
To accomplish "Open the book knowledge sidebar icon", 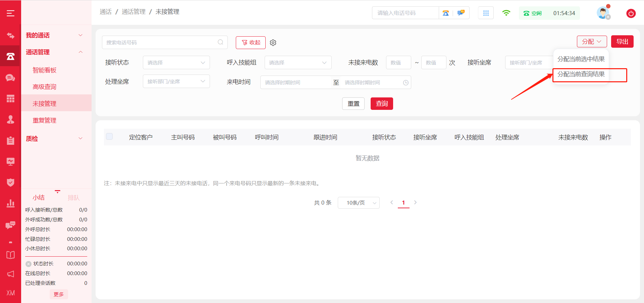I will click(10, 255).
